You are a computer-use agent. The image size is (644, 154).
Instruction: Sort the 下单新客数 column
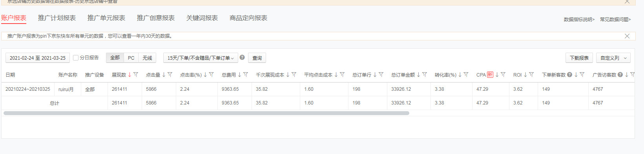(576, 75)
